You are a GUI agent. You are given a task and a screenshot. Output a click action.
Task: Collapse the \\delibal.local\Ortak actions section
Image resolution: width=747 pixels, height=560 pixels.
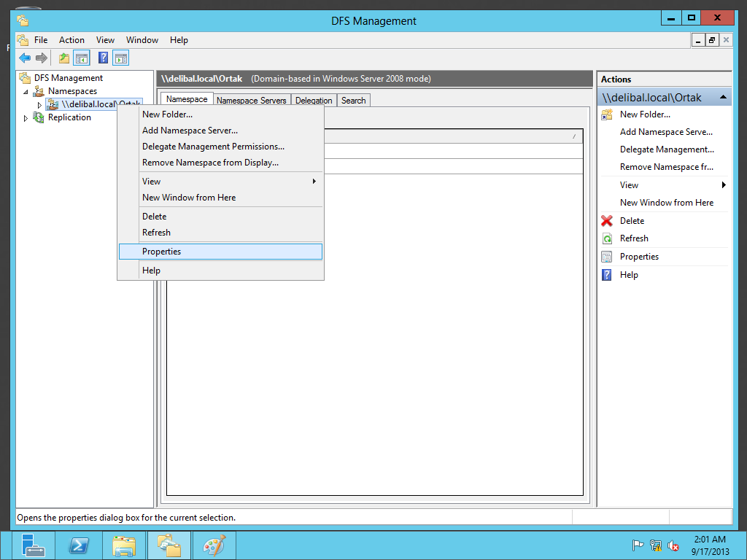click(x=722, y=97)
